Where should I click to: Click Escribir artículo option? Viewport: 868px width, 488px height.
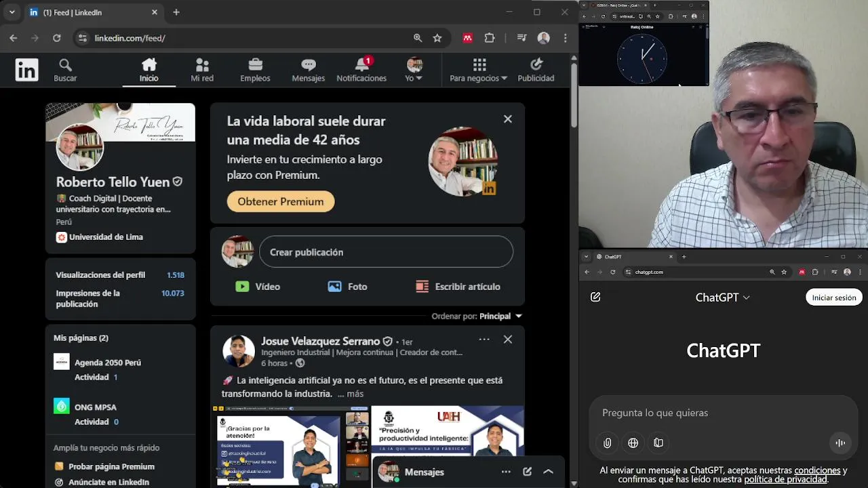(x=458, y=287)
